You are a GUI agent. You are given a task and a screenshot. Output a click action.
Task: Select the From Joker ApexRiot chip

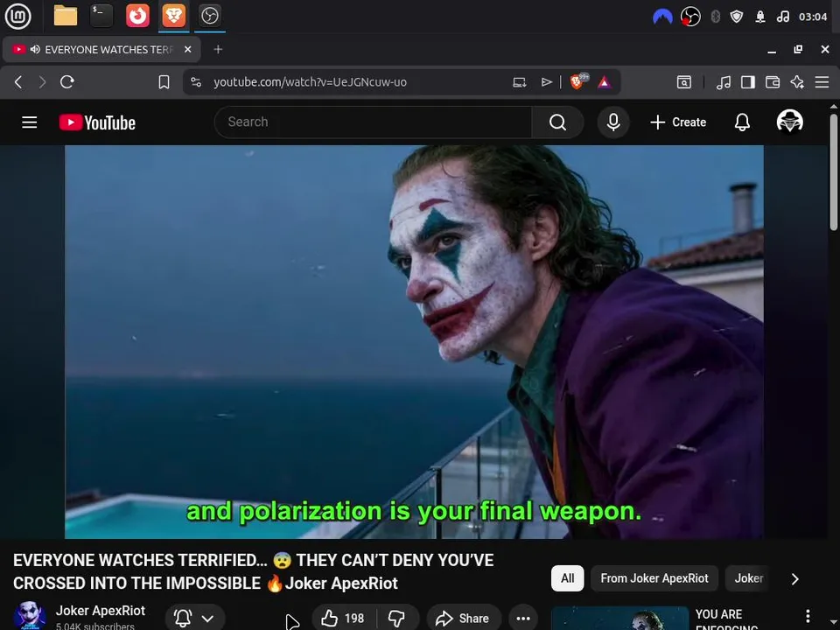654,578
